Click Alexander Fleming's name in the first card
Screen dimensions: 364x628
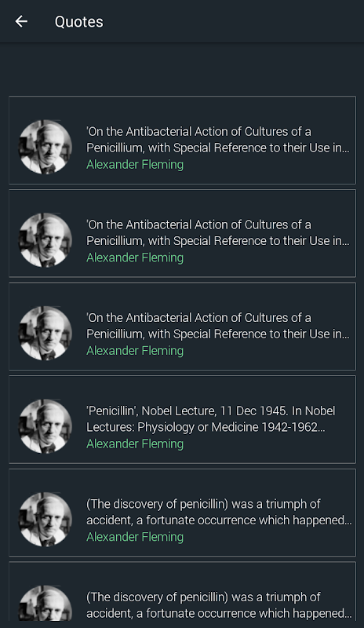pos(135,165)
